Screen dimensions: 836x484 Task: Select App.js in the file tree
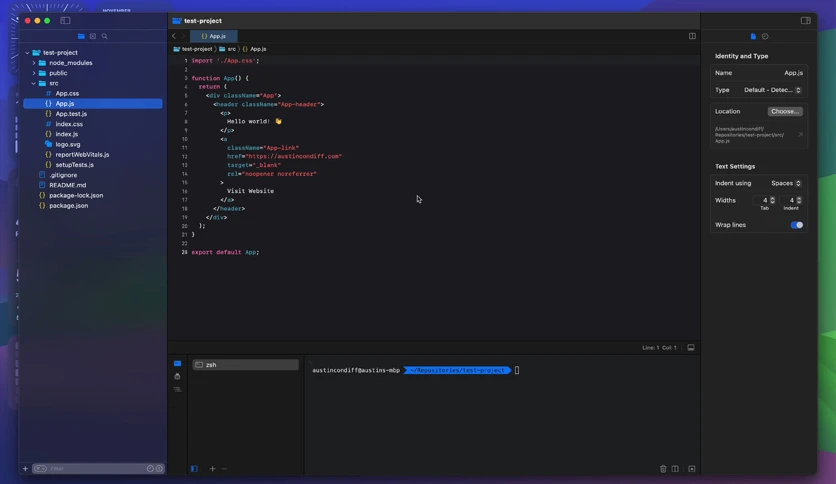(93, 103)
